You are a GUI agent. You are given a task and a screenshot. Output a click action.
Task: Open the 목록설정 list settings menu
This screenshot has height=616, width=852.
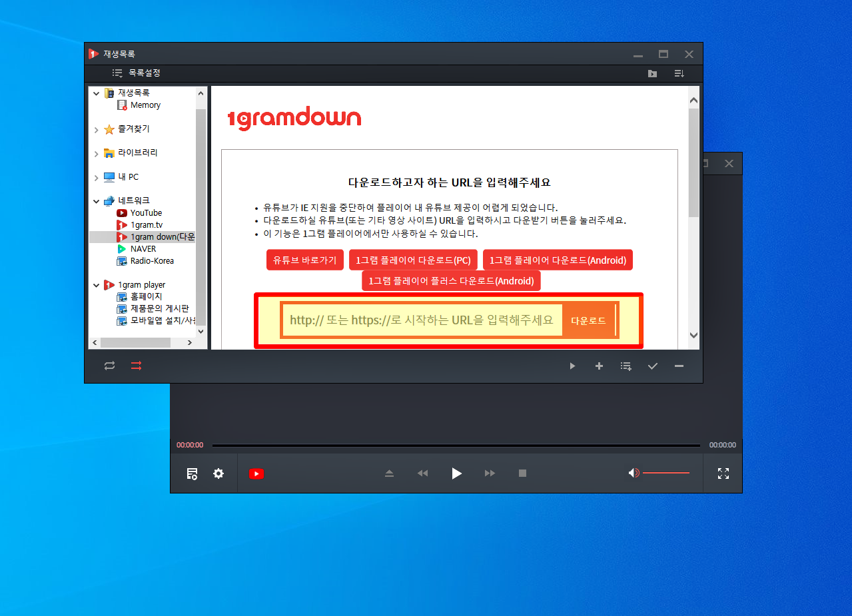tap(136, 73)
